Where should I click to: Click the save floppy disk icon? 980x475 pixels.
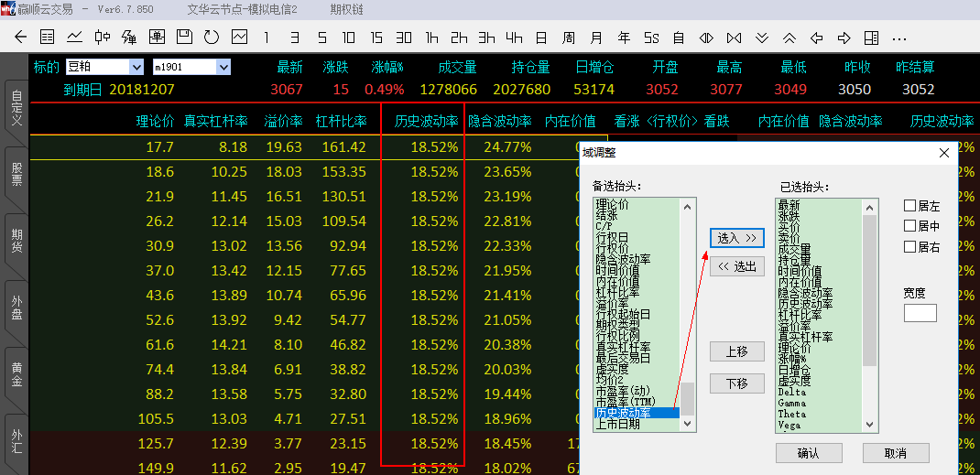[184, 38]
